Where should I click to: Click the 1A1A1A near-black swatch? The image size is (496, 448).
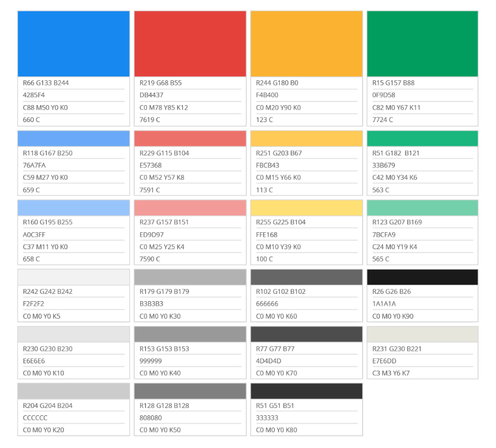423,277
